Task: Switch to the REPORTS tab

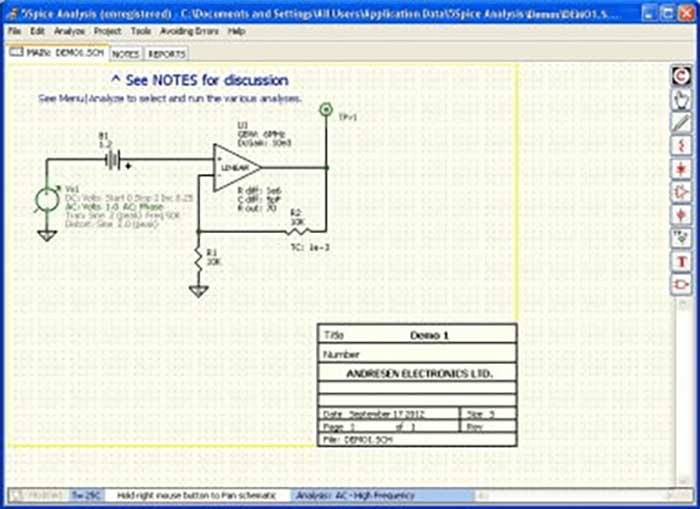Action: tap(167, 54)
